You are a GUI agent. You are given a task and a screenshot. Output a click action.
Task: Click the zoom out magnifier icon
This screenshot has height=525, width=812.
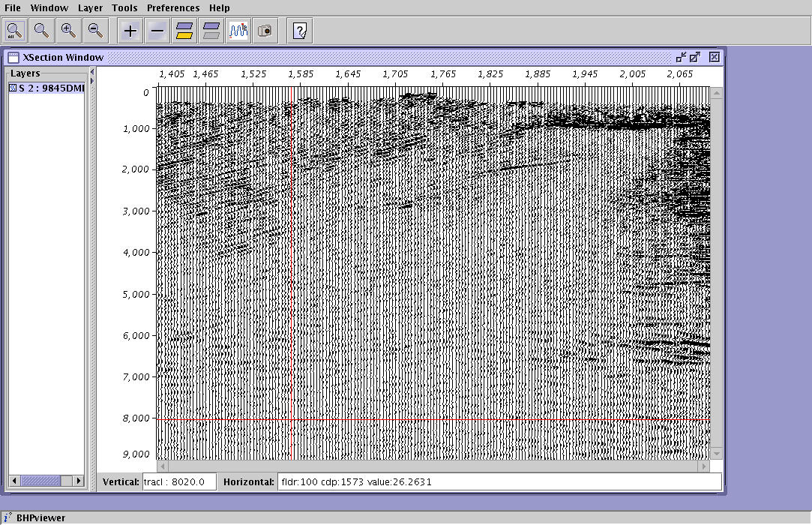[x=95, y=31]
